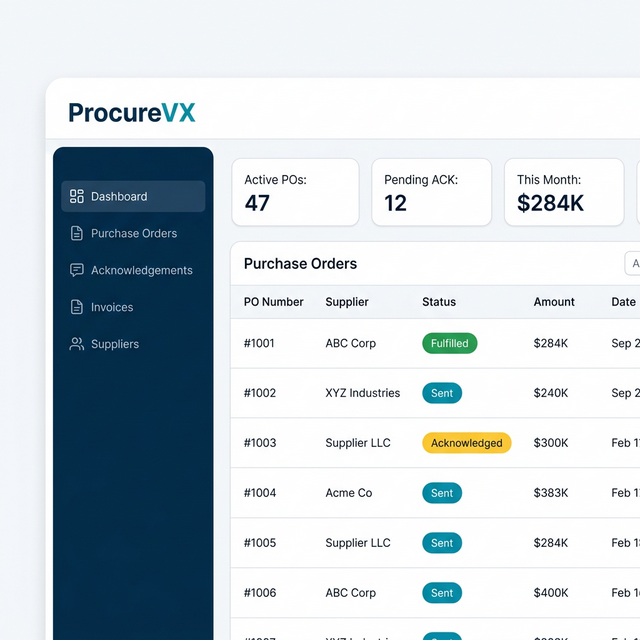This screenshot has height=640, width=640.
Task: Open the Active POs card
Action: [x=296, y=192]
